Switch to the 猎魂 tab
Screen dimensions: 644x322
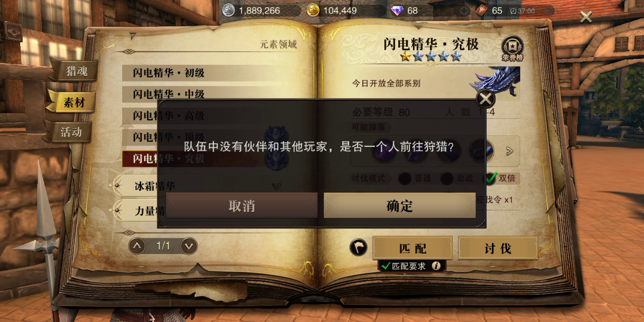(x=75, y=71)
